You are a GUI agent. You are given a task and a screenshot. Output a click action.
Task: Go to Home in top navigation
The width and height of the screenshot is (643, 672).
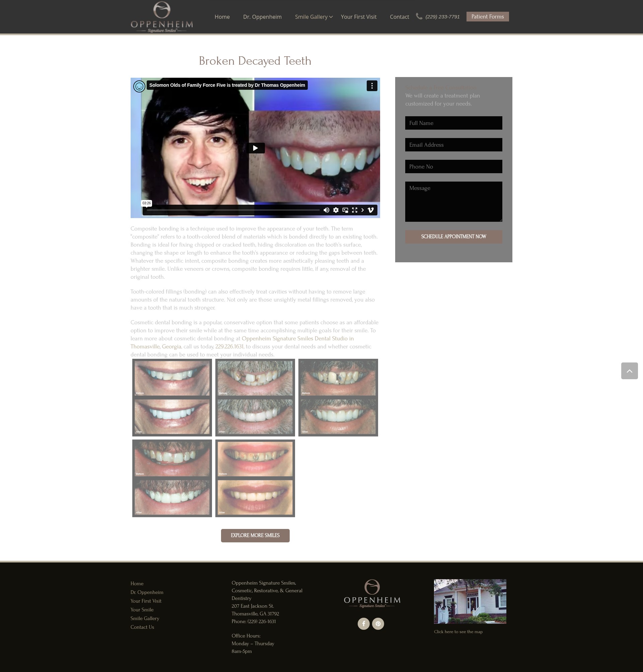point(222,17)
